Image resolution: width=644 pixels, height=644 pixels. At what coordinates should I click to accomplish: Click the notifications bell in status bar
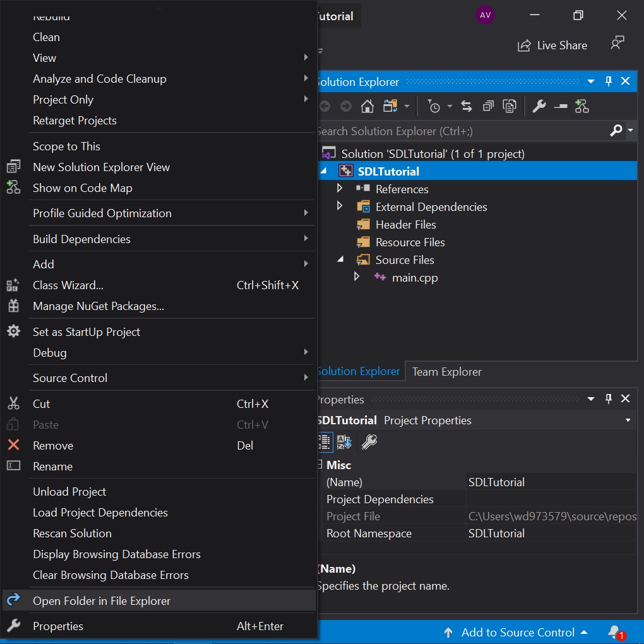tap(616, 632)
